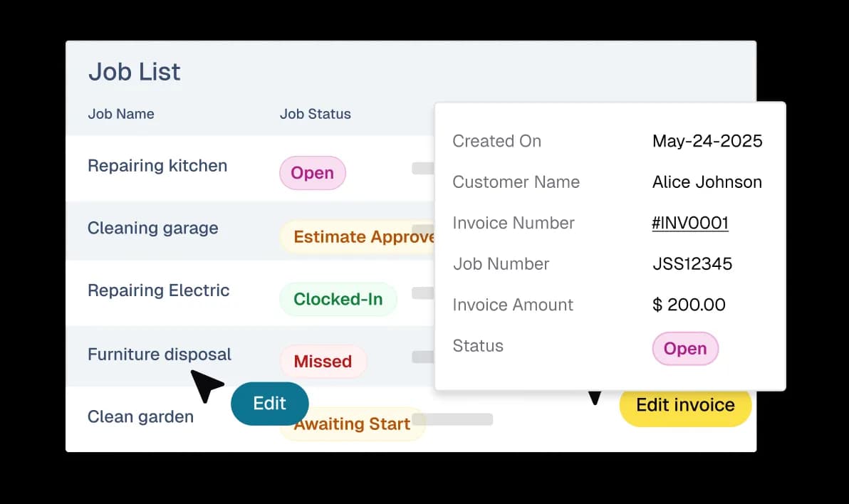Image resolution: width=849 pixels, height=504 pixels.
Task: Select the Cleaning garage job
Action: (x=152, y=229)
